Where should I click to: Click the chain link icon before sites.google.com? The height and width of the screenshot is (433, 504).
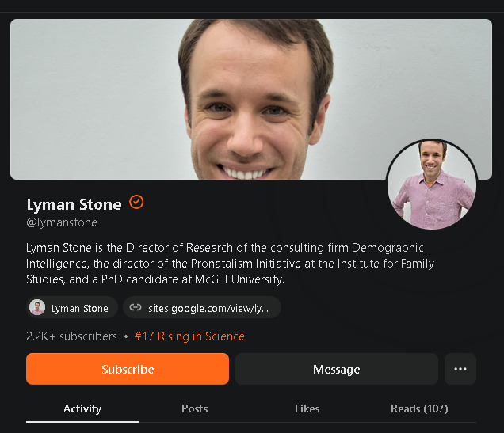click(136, 307)
